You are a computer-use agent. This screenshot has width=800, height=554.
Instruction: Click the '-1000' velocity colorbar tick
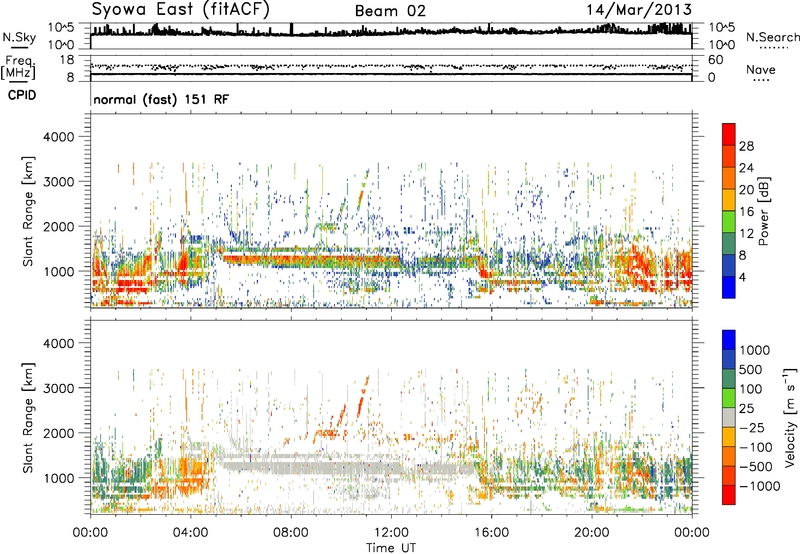click(760, 486)
